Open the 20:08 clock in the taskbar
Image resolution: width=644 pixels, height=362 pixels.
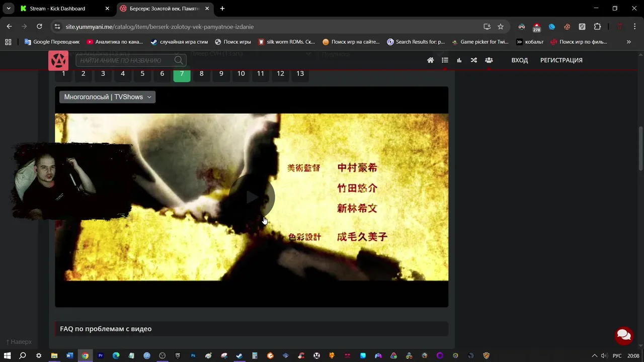point(633,356)
